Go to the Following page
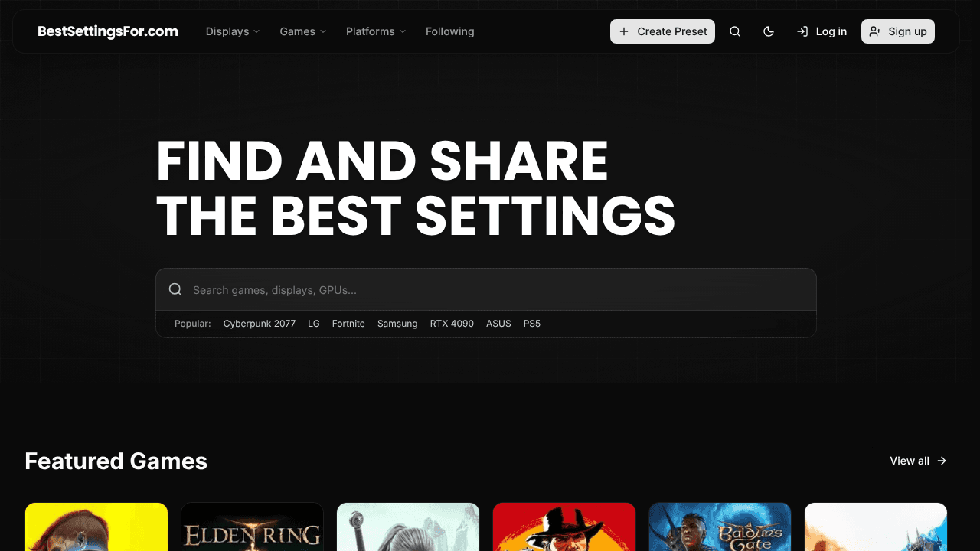The height and width of the screenshot is (551, 980). point(450,31)
